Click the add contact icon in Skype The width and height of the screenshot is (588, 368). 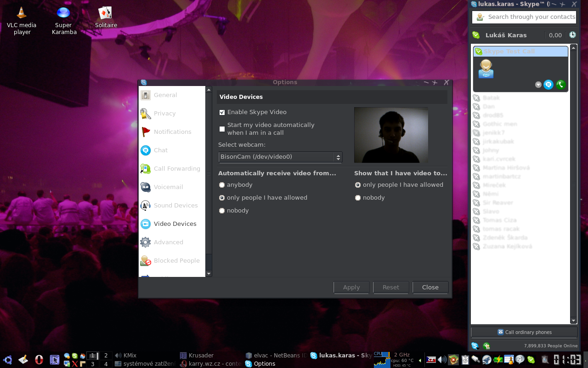[x=486, y=346]
